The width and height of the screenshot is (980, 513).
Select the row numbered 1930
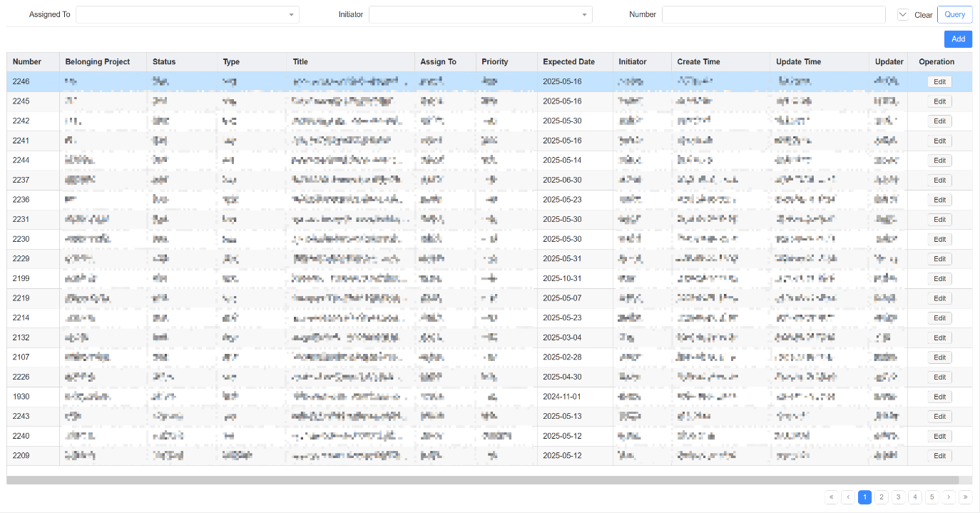[x=489, y=397]
